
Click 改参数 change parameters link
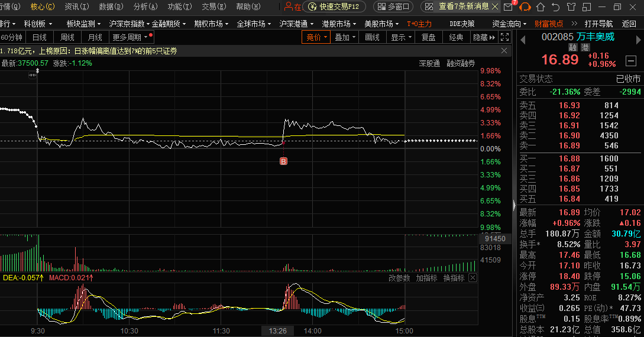click(x=399, y=278)
